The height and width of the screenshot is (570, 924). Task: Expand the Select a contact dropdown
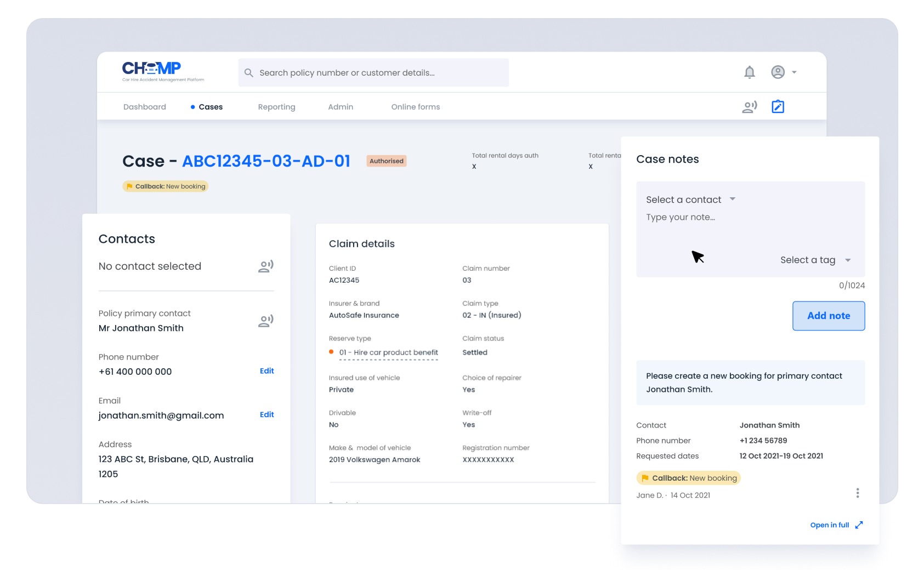[x=690, y=200]
